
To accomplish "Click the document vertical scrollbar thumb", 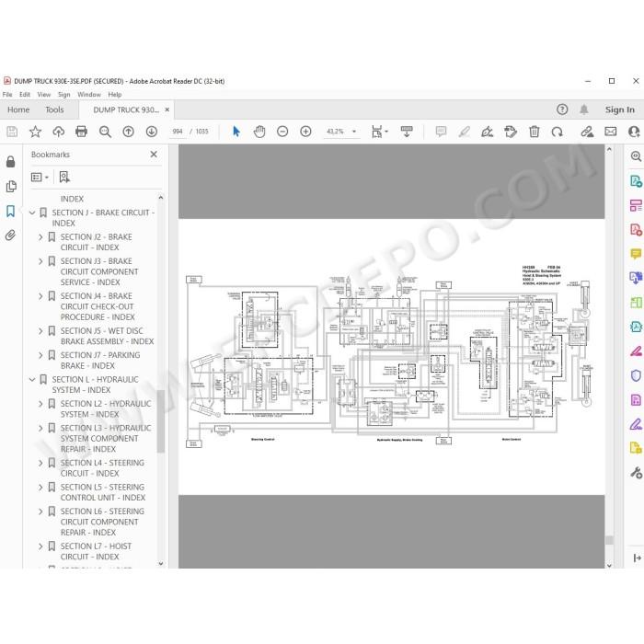I will 609,540.
